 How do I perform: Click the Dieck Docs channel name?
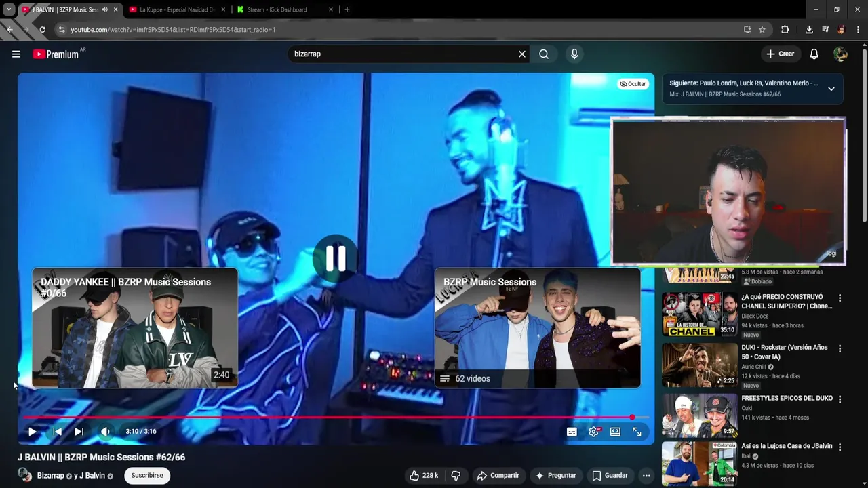pos(756,316)
